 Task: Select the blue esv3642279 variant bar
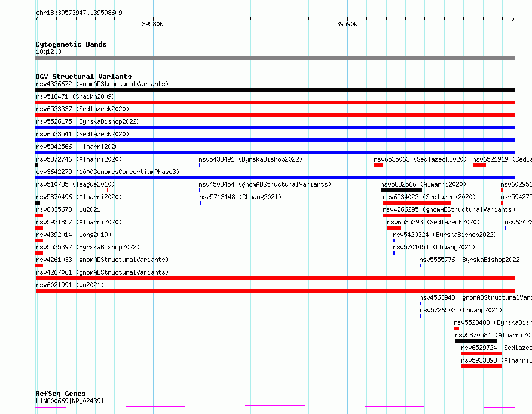[275, 178]
